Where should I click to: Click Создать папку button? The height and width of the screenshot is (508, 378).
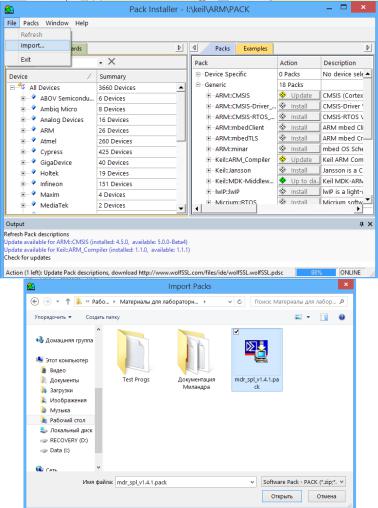pyautogui.click(x=102, y=317)
